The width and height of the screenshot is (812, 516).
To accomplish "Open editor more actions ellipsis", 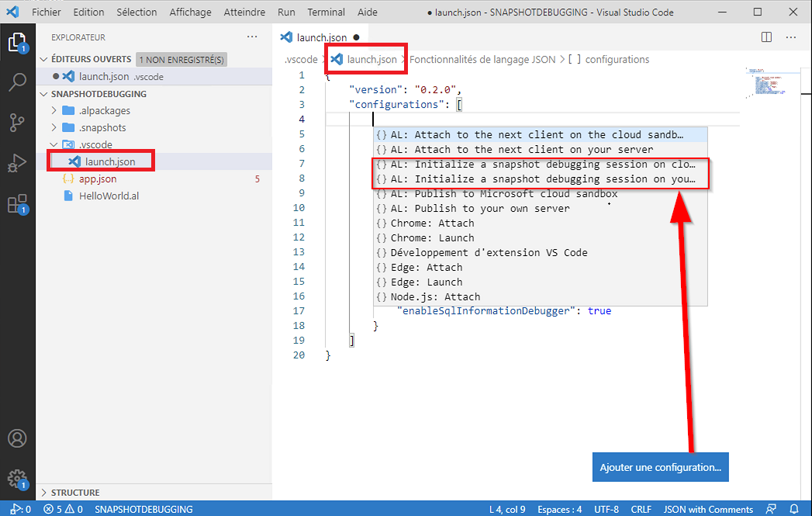I will tap(791, 37).
